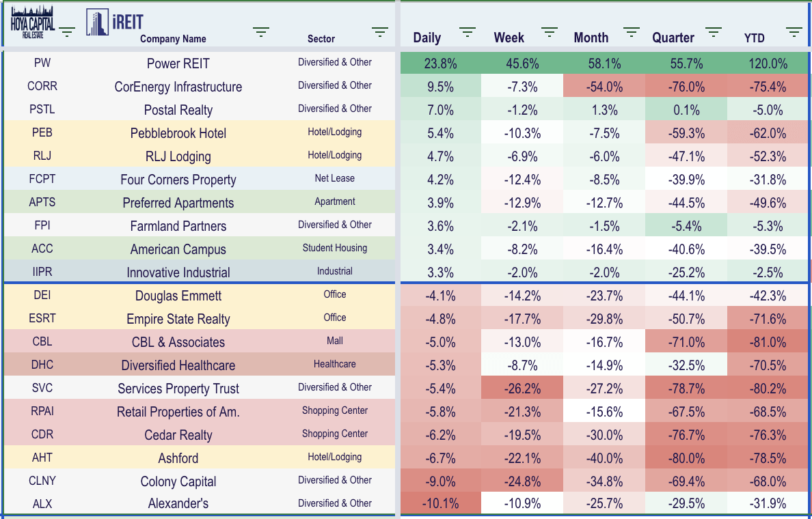Click the Hoya Capital Real Estate logo

[32, 23]
